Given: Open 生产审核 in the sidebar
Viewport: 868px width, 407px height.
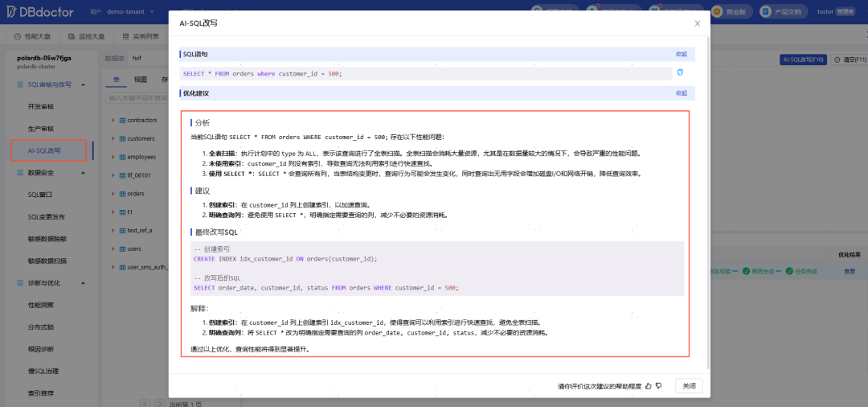Looking at the screenshot, I should pyautogui.click(x=41, y=129).
